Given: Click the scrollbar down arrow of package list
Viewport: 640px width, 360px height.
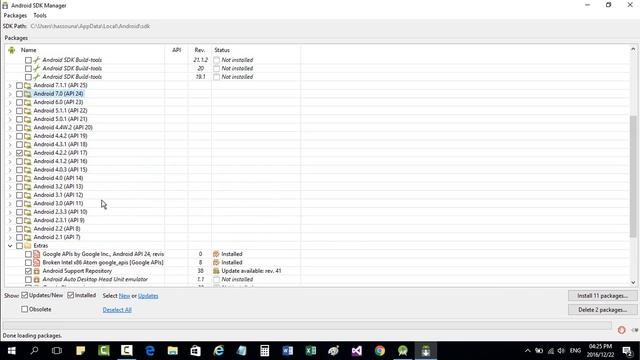Looking at the screenshot, I should (x=633, y=282).
